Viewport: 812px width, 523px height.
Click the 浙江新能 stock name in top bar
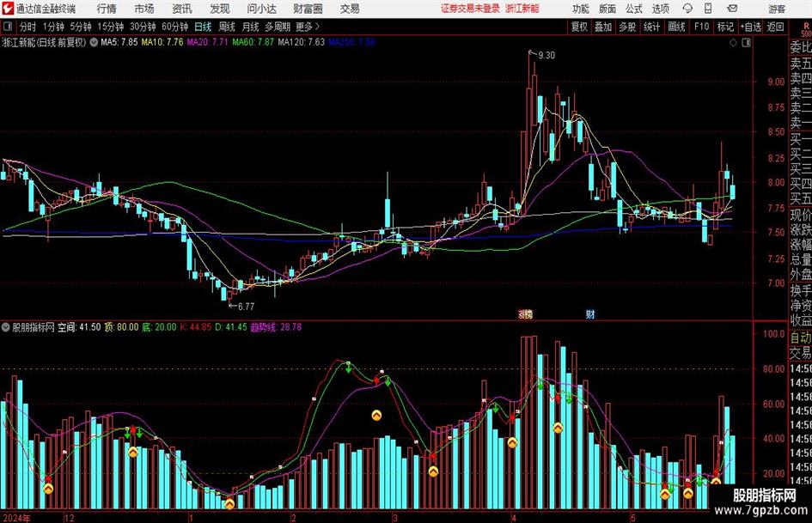pos(522,9)
